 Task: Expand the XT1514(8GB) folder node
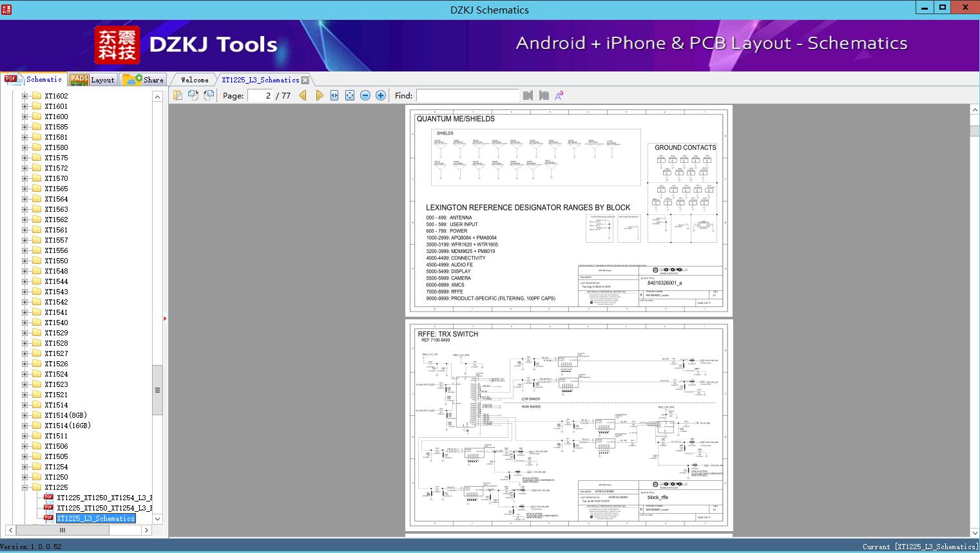tap(25, 415)
